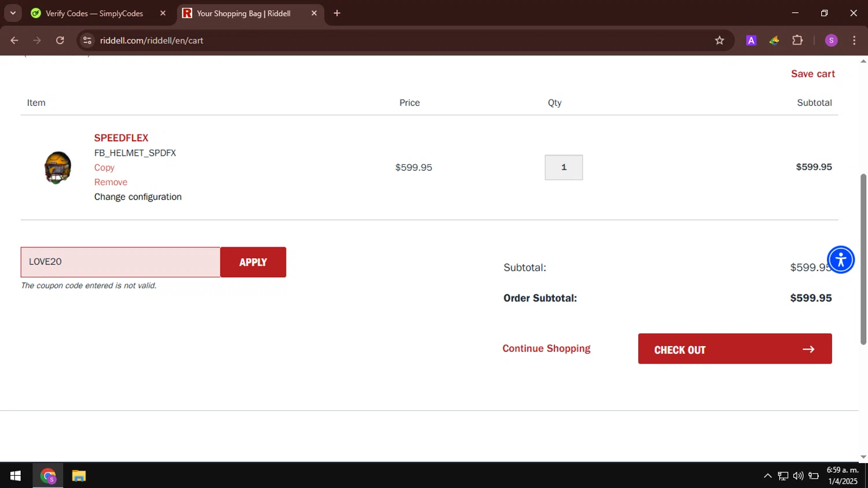
Task: Show hidden system tray icons
Action: [767, 476]
